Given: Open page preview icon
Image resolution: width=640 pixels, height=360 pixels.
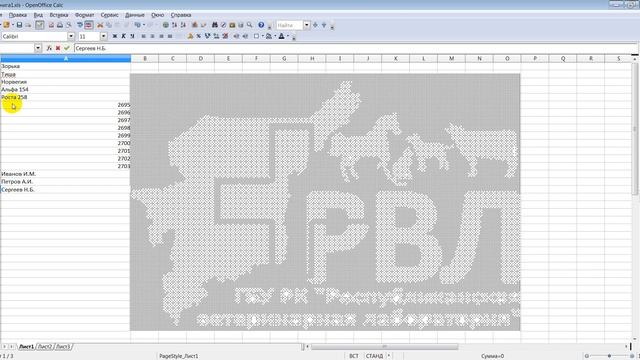Looking at the screenshot, I should coord(69,25).
